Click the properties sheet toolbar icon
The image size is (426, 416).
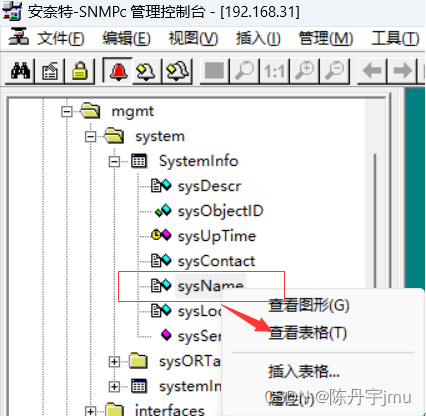pyautogui.click(x=50, y=70)
